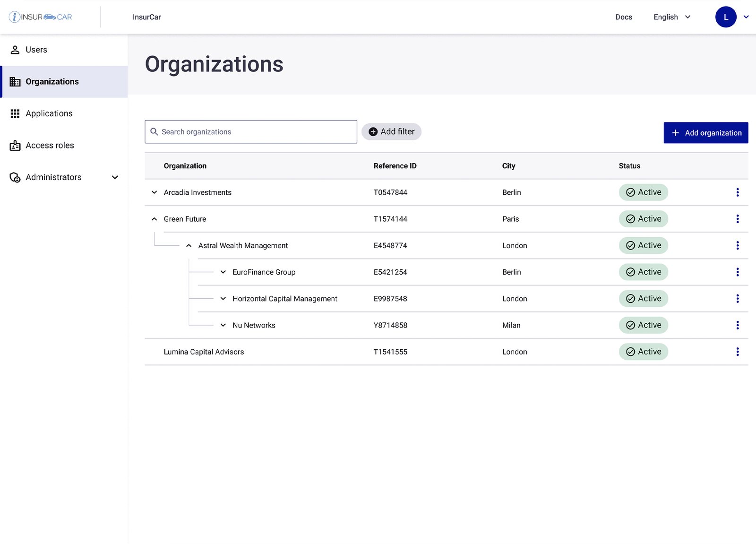Open row options for Lumina Capital Advisors

tap(737, 352)
